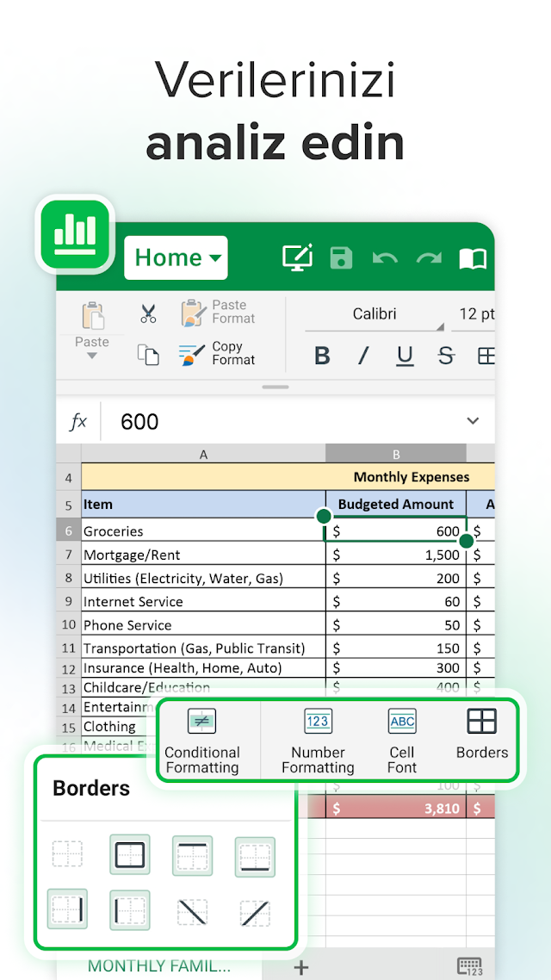Apply top border
Image resolution: width=551 pixels, height=980 pixels.
coord(192,854)
